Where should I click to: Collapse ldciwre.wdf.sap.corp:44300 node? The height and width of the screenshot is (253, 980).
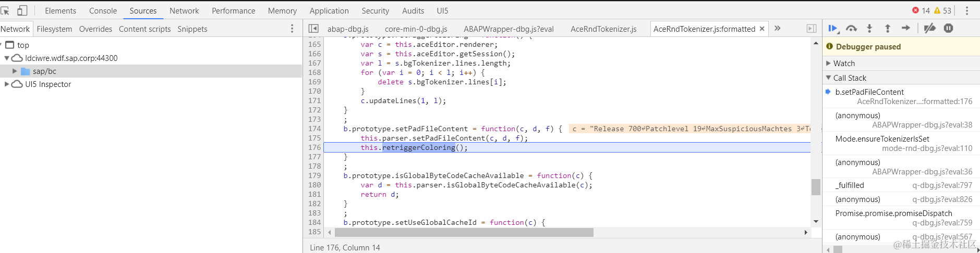coord(7,58)
